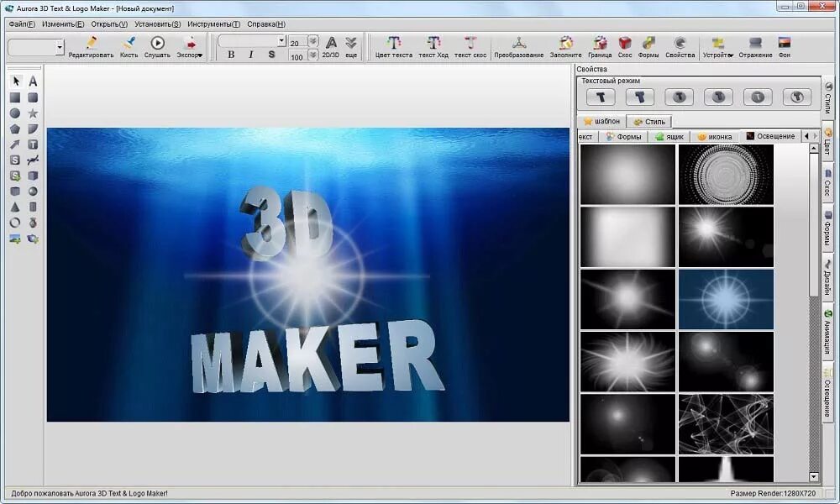Add a cone shape from the toolbox

pyautogui.click(x=15, y=207)
